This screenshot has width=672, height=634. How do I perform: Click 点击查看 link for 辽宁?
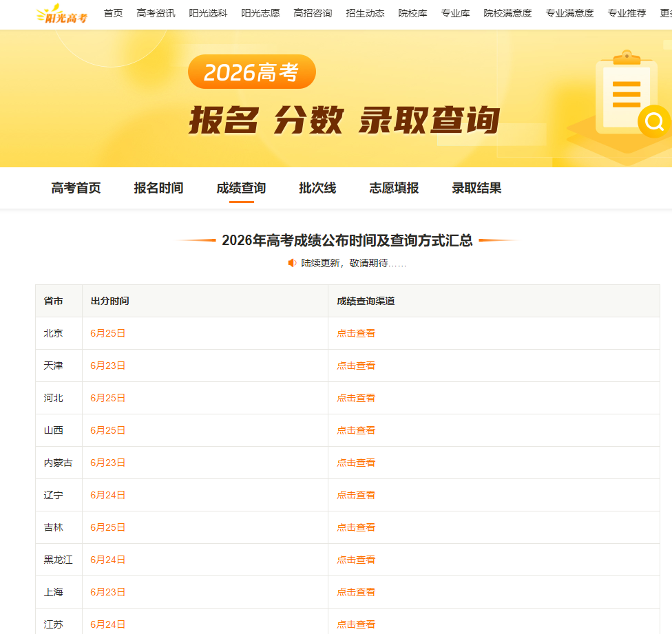[x=356, y=495]
